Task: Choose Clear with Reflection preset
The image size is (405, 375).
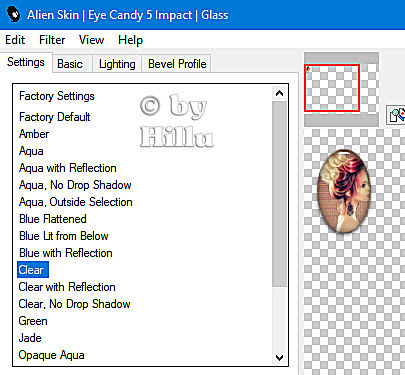Action: coord(67,287)
